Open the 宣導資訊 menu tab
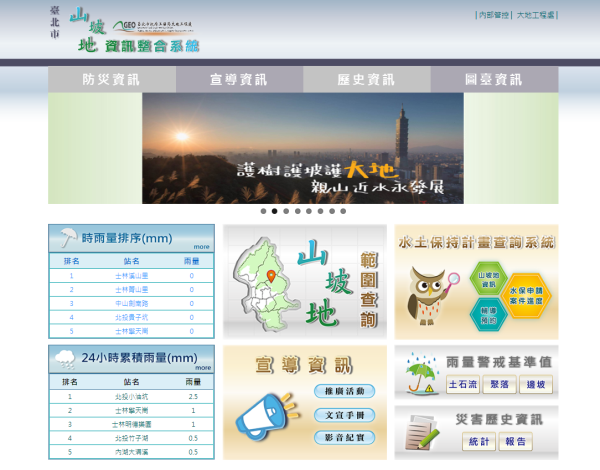600x470 pixels. (x=240, y=80)
